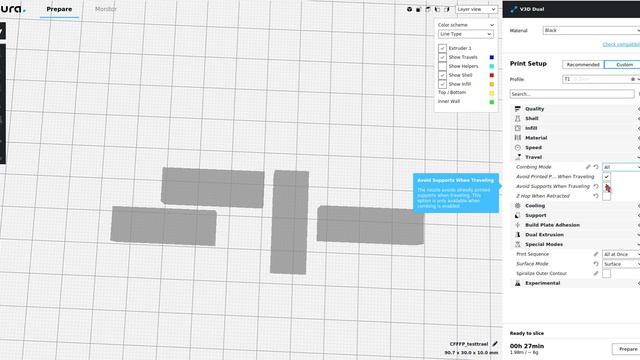The width and height of the screenshot is (640, 360).
Task: Click the Speed clock icon
Action: tap(518, 147)
